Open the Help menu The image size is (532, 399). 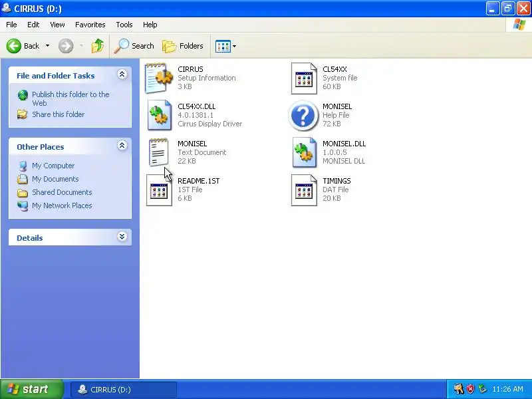(150, 25)
